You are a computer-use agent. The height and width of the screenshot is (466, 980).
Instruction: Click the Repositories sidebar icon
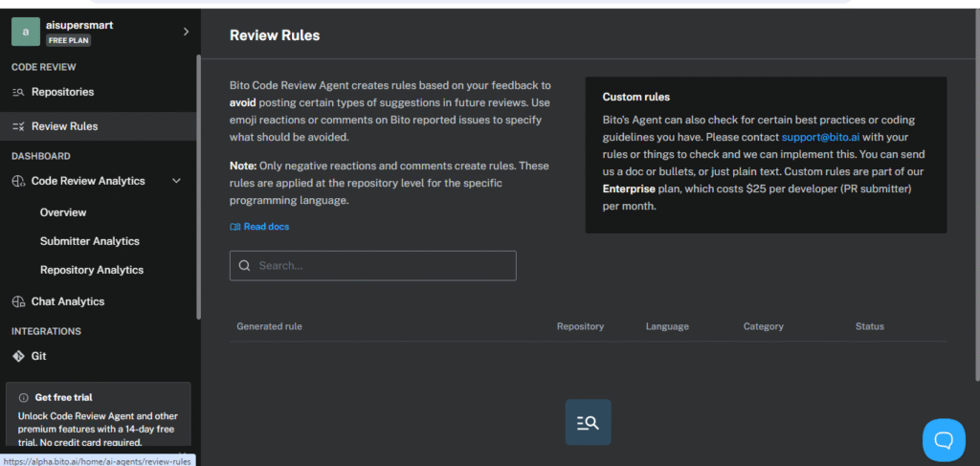(18, 93)
